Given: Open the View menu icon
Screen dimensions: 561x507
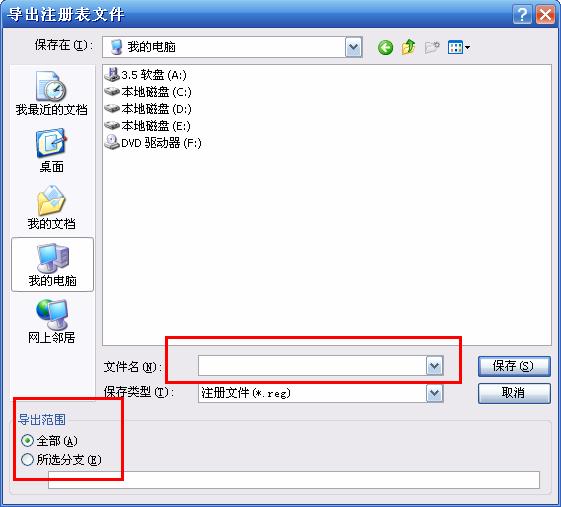Looking at the screenshot, I should 459,47.
